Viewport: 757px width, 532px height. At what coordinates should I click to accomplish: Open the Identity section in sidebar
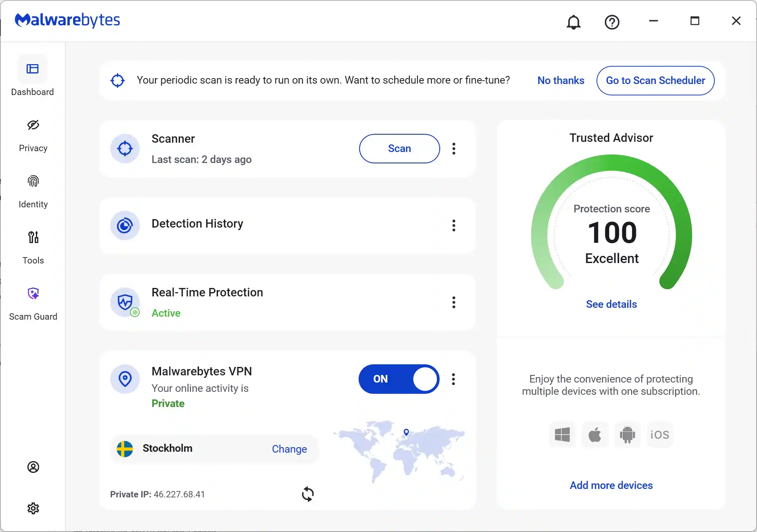click(x=33, y=192)
